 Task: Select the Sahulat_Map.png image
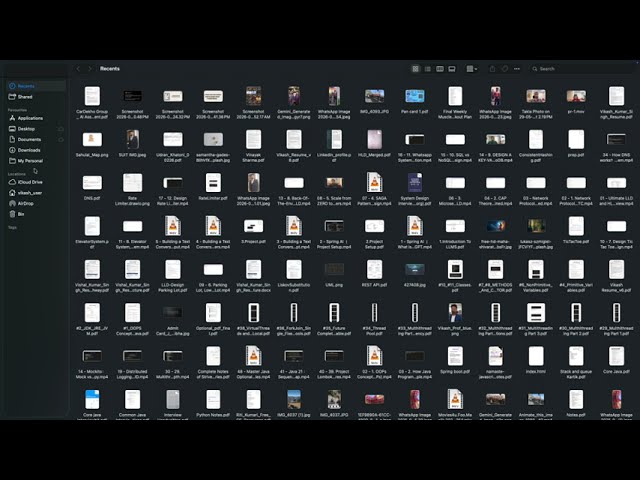[x=92, y=143]
